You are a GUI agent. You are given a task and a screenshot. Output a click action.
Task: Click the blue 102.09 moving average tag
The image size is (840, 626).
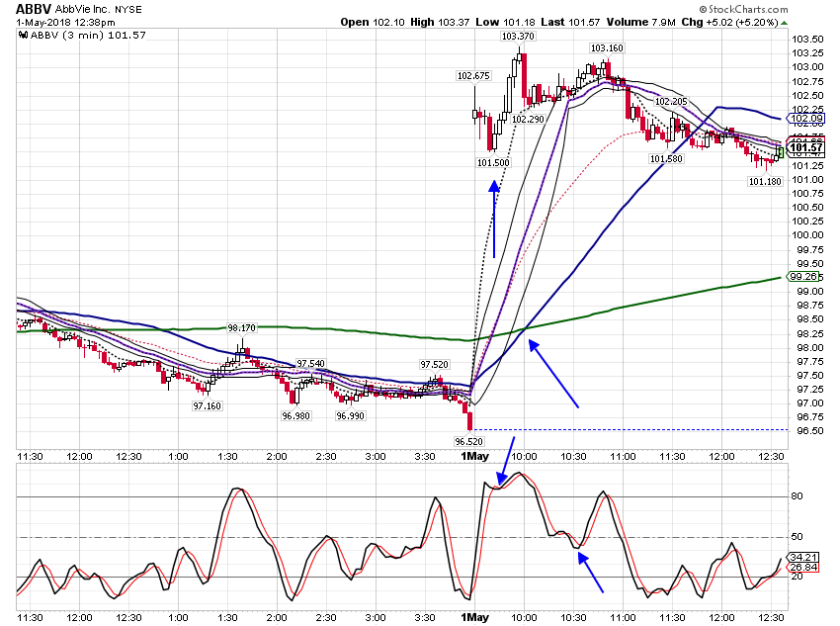pos(805,119)
